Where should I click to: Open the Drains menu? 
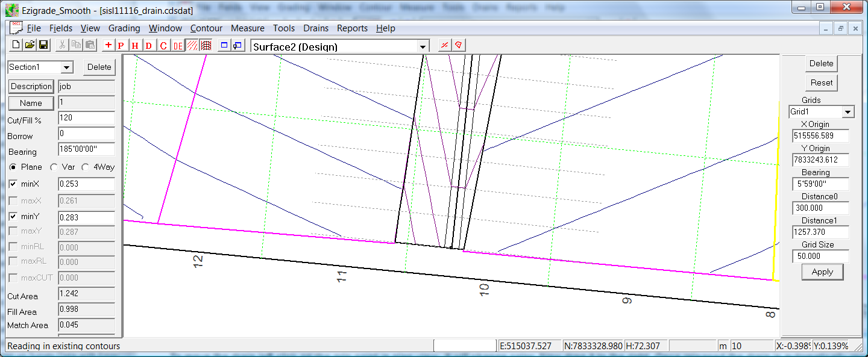[x=316, y=28]
